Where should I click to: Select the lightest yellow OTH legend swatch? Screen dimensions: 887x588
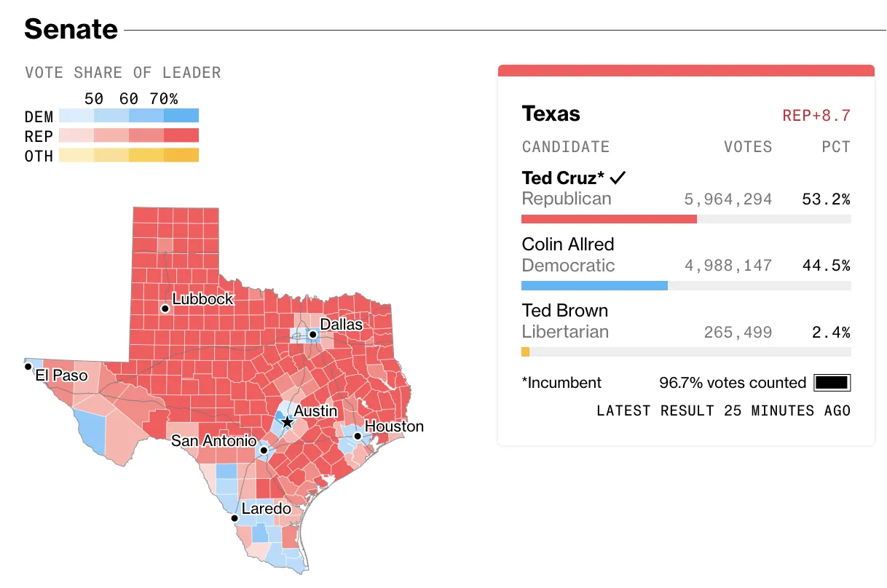point(76,155)
